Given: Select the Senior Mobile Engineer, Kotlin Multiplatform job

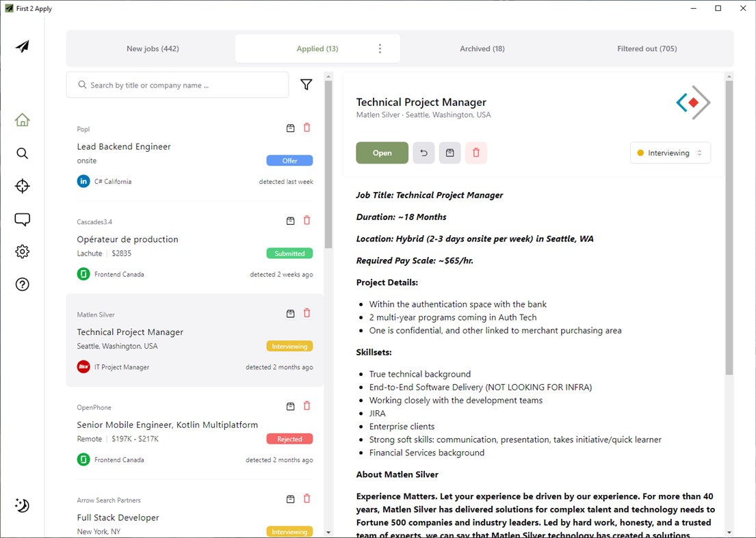Looking at the screenshot, I should coord(168,425).
